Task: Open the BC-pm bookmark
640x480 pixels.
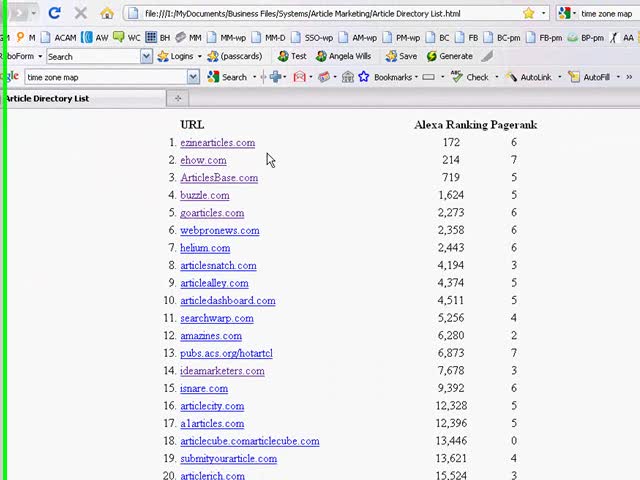Action: pyautogui.click(x=502, y=38)
